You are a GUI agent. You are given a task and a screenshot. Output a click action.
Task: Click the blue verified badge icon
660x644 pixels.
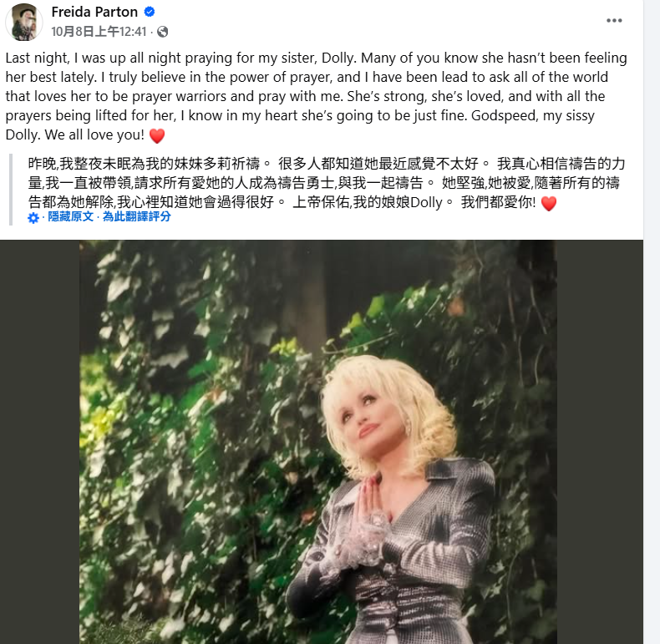150,12
